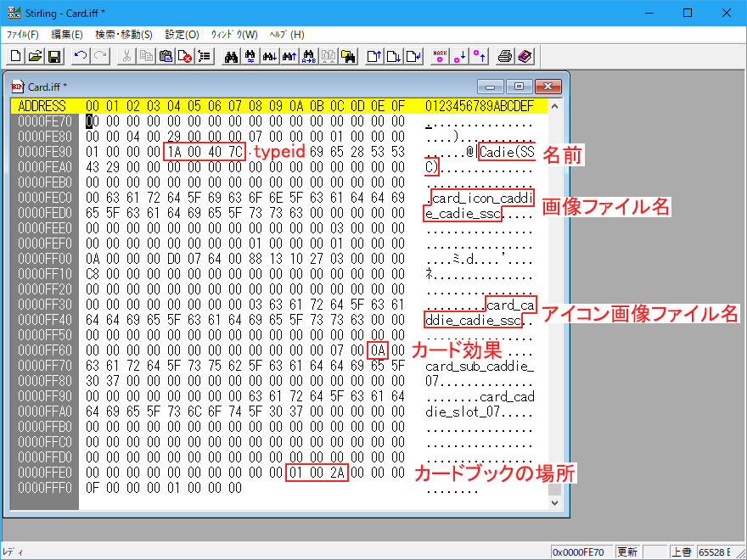Click the grayed file compare icon
The width and height of the screenshot is (747, 560).
click(329, 56)
